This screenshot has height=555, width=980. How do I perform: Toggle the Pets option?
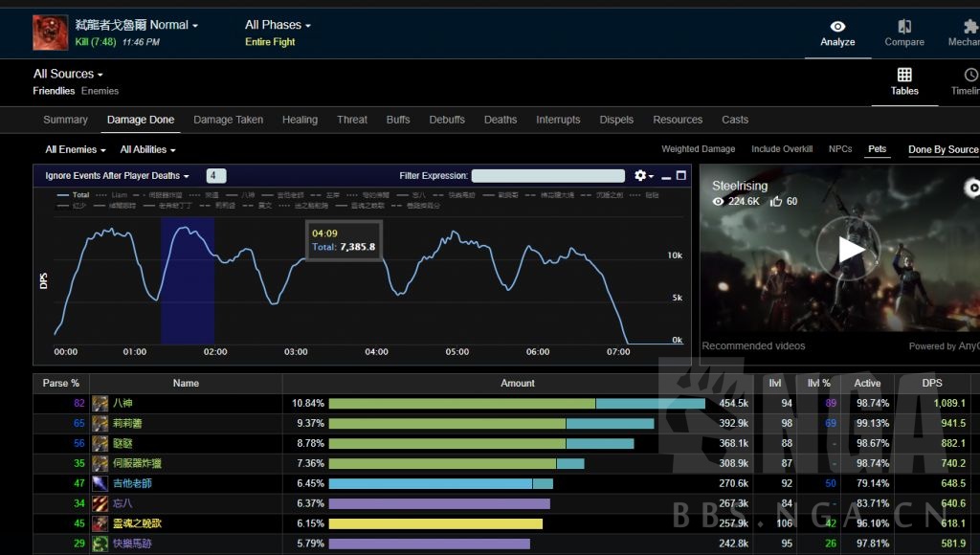coord(877,149)
